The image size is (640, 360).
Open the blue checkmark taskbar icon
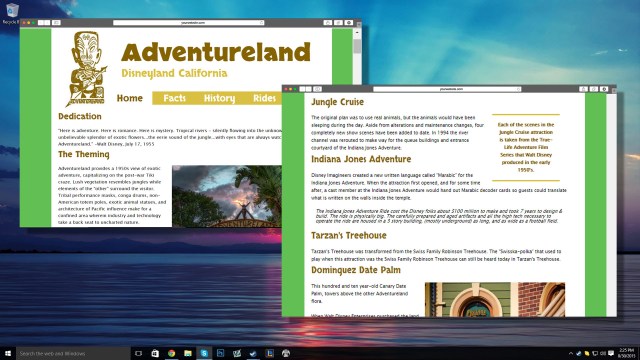pos(253,353)
